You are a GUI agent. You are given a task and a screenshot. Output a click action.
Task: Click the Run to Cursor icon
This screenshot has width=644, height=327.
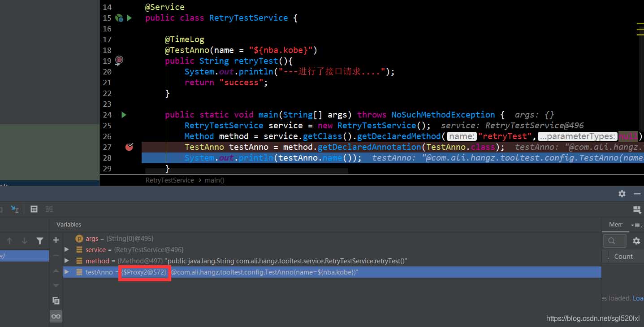tap(15, 209)
